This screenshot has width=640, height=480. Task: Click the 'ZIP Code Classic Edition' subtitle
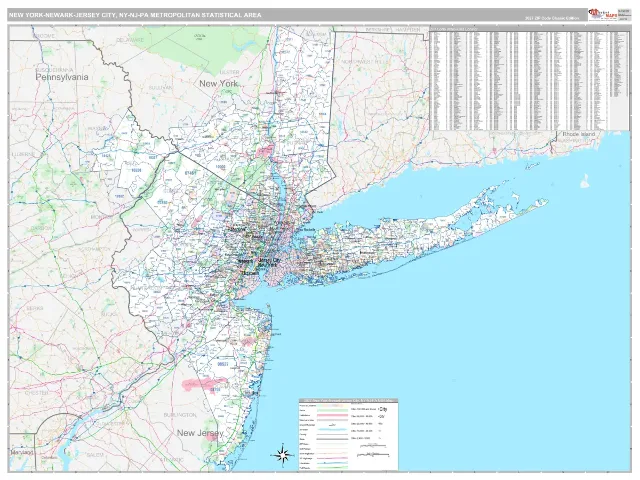(x=552, y=18)
